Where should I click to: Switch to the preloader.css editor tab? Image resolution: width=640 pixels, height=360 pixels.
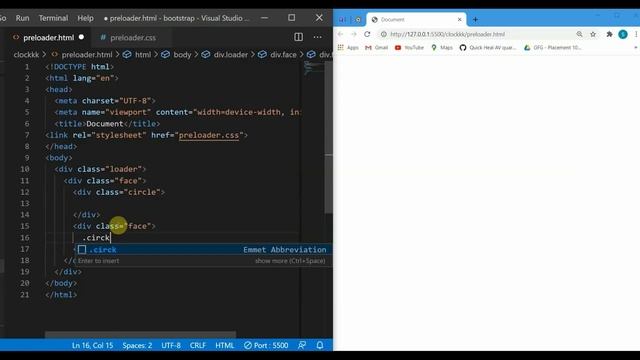click(133, 38)
